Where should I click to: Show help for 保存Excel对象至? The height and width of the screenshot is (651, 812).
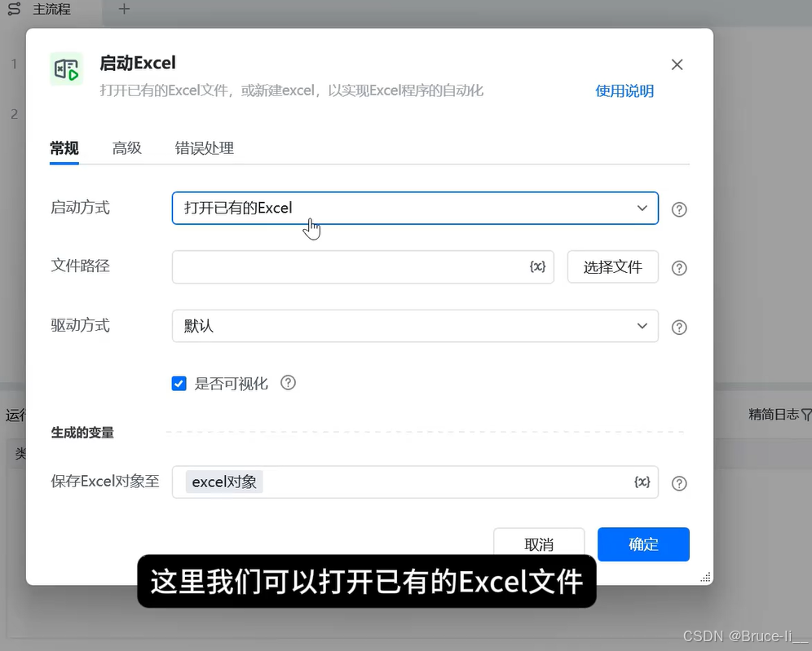point(679,483)
